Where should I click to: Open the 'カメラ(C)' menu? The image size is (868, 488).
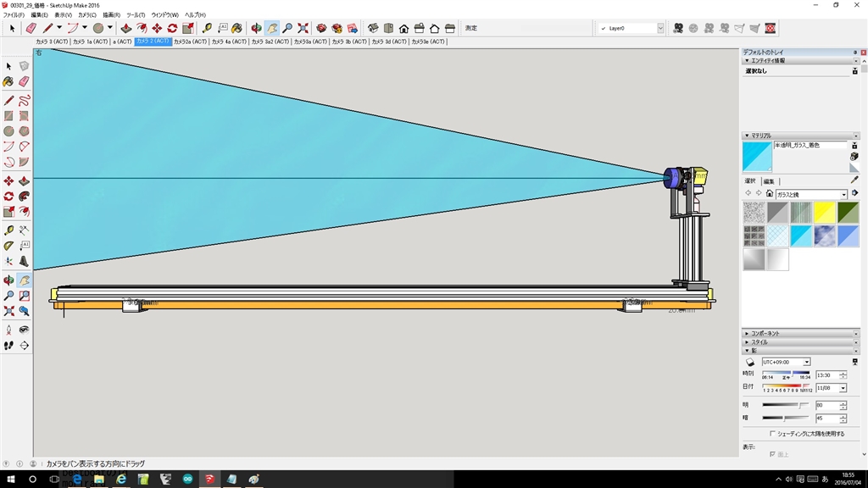87,15
